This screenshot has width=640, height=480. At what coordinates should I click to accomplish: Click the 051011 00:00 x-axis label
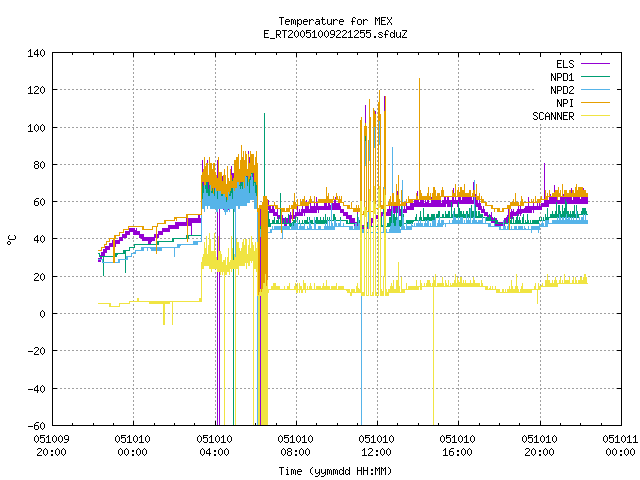pos(620,446)
